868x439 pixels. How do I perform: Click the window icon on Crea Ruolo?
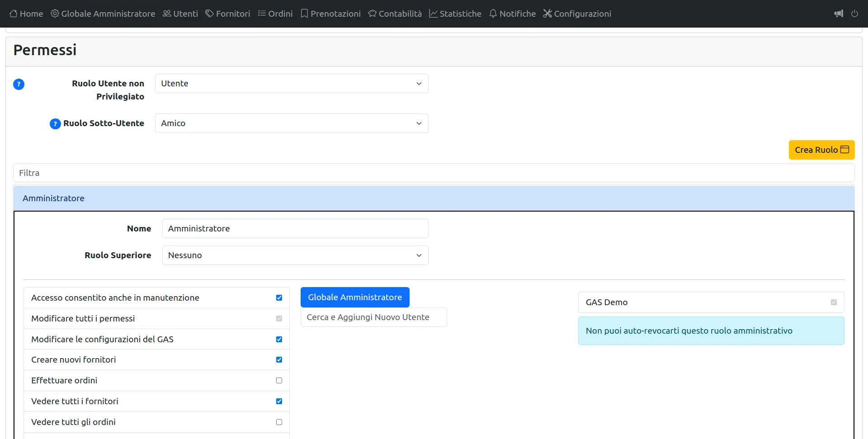click(x=844, y=150)
